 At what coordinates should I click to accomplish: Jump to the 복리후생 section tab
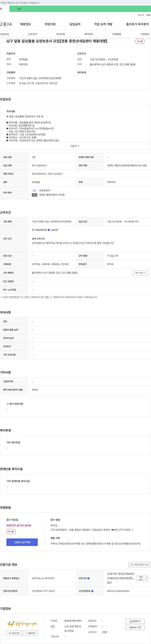[89, 34]
